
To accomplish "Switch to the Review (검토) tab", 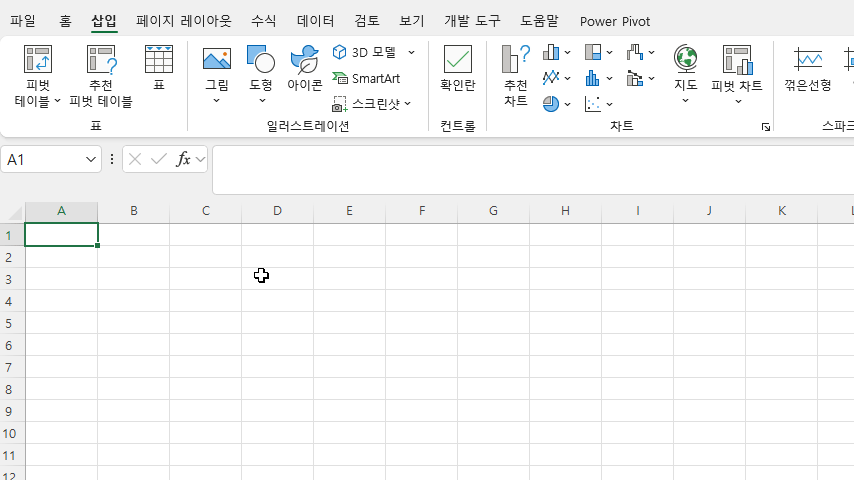I will [367, 21].
